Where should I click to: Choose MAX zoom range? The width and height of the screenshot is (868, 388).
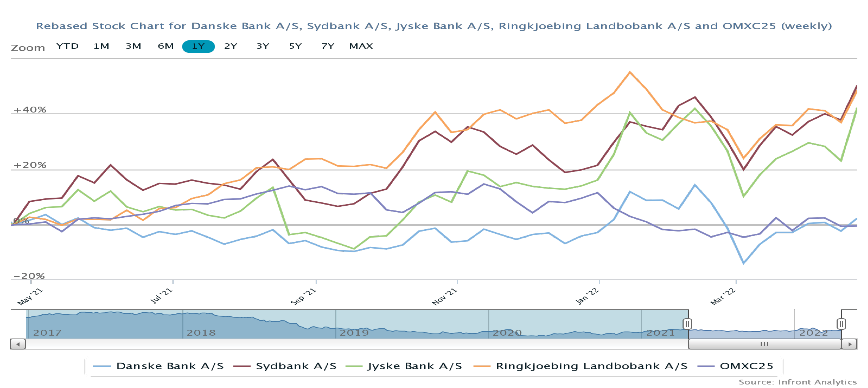361,46
